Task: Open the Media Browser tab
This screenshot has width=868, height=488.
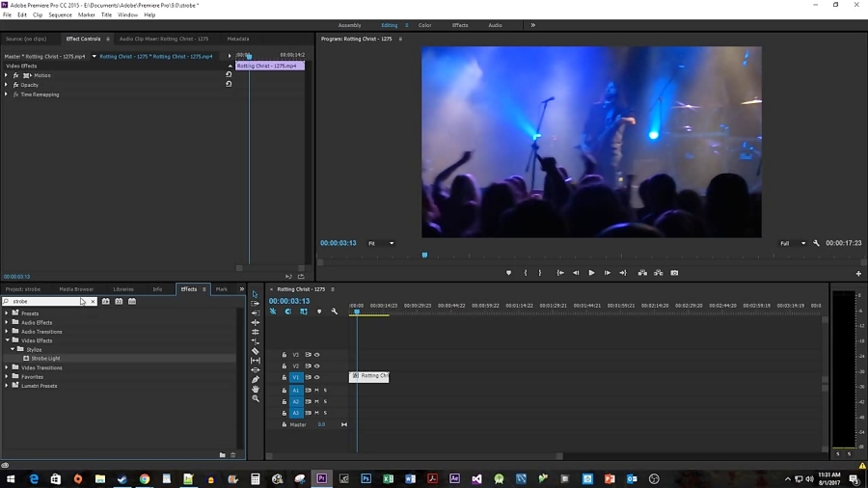Action: point(76,289)
